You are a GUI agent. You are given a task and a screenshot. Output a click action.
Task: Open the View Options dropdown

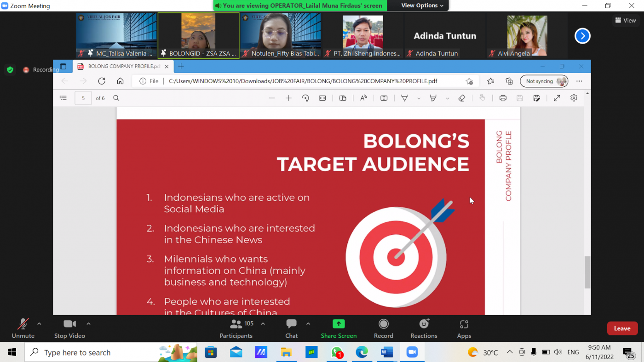pos(422,6)
